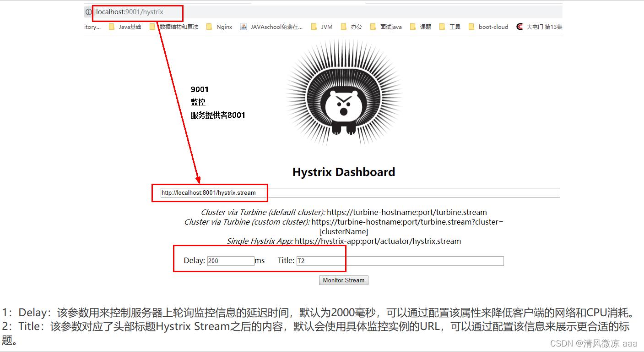Image resolution: width=644 pixels, height=352 pixels.
Task: Open the JVM bookmark folder
Action: point(322,27)
